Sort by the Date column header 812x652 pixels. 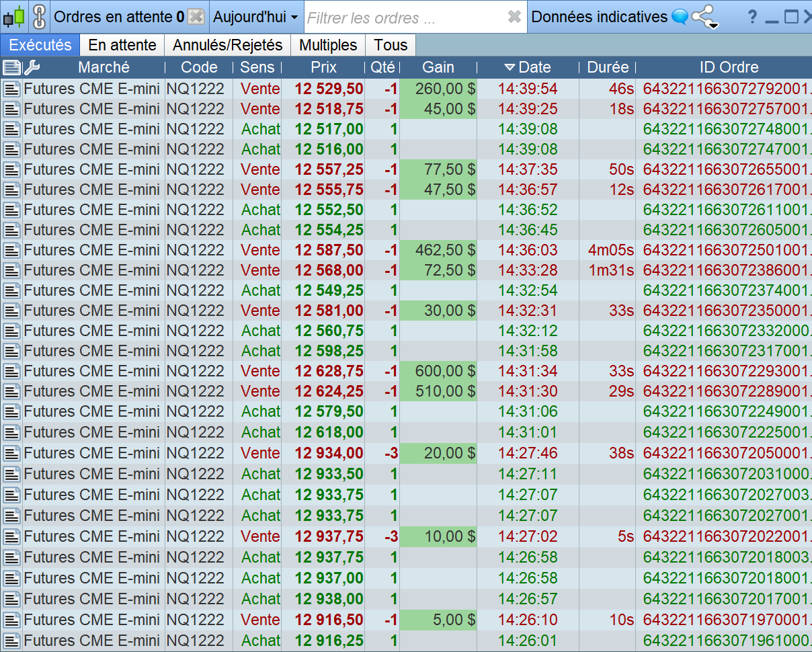pos(528,67)
